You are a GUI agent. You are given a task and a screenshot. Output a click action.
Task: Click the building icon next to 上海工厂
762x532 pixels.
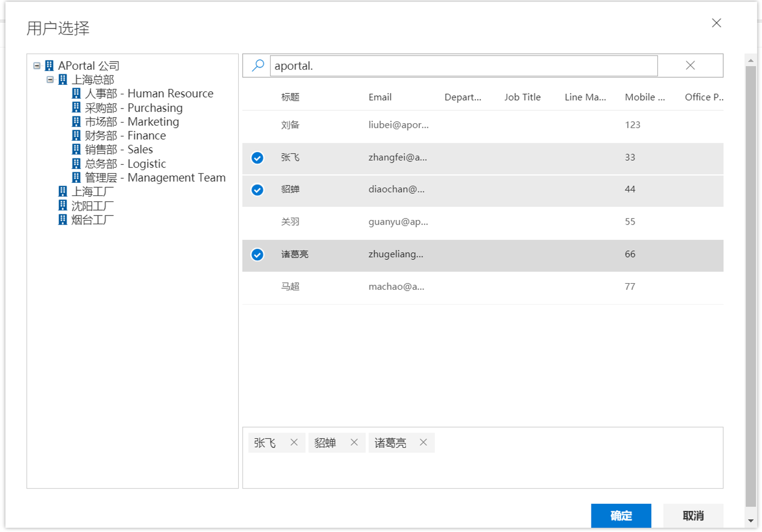click(x=63, y=191)
